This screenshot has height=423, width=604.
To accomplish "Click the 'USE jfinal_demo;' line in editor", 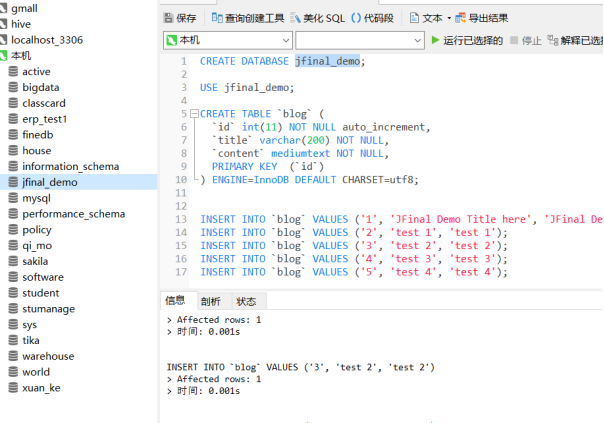I will [247, 87].
